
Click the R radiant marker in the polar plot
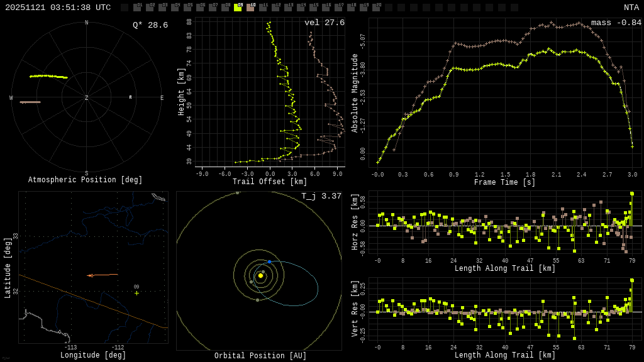click(x=131, y=97)
